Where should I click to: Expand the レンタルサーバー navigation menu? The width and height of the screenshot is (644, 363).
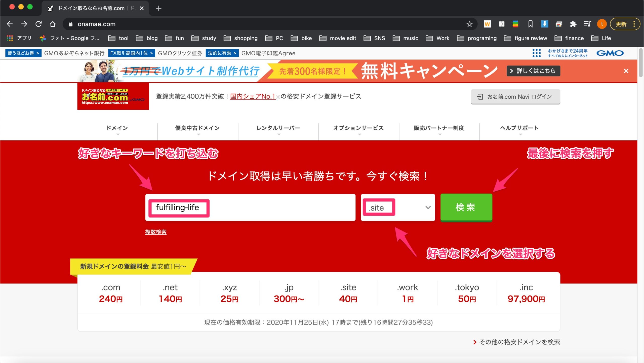point(278,128)
